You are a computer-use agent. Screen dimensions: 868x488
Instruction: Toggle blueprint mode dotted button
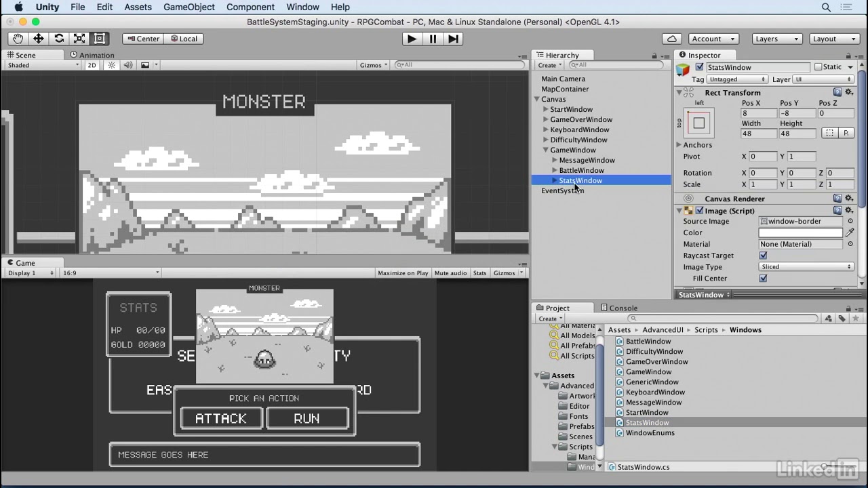coord(829,133)
